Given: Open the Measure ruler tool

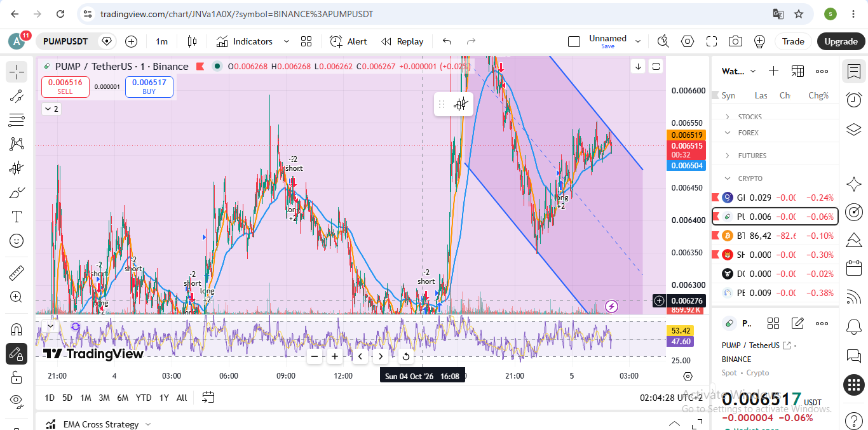Looking at the screenshot, I should coord(17,273).
